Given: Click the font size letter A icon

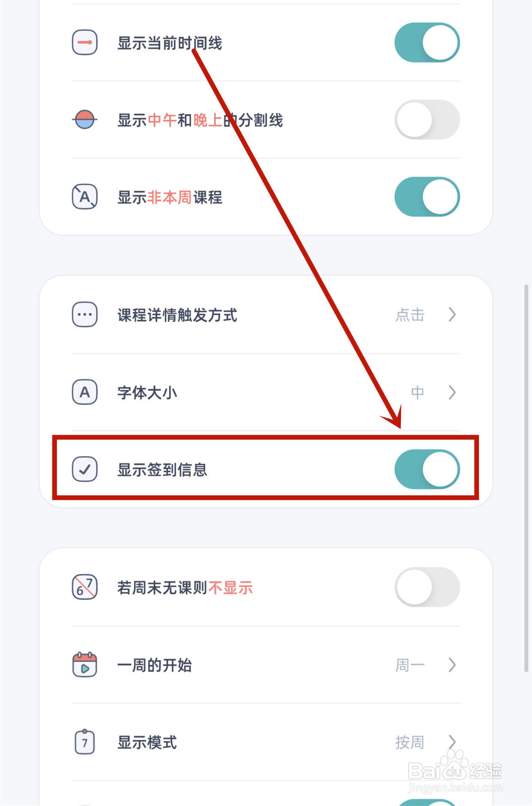Looking at the screenshot, I should [85, 392].
